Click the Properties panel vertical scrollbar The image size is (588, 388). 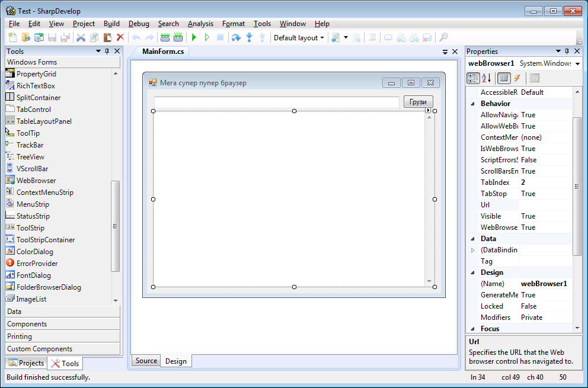pos(577,186)
